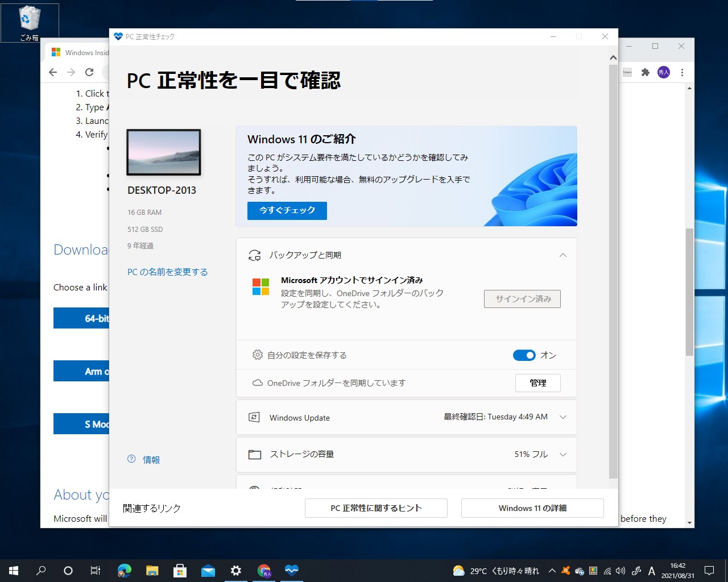Click the storage folder icon beside ストレージの容量

click(x=254, y=454)
